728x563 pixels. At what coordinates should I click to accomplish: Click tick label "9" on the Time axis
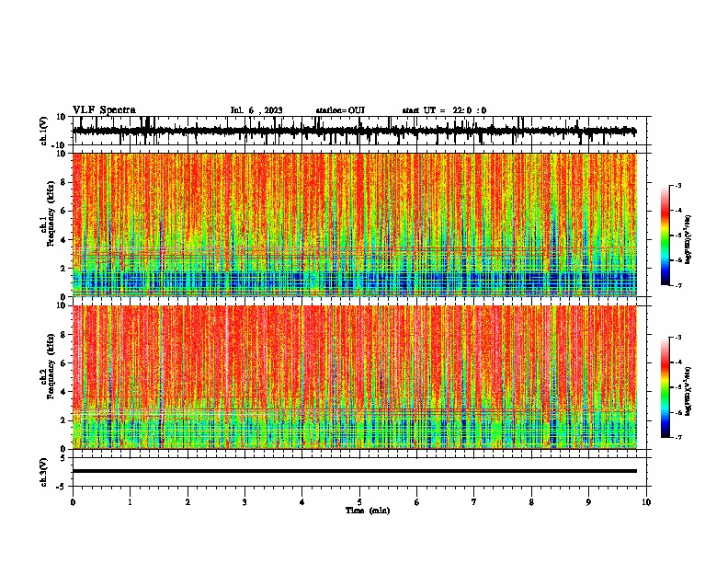pyautogui.click(x=588, y=502)
